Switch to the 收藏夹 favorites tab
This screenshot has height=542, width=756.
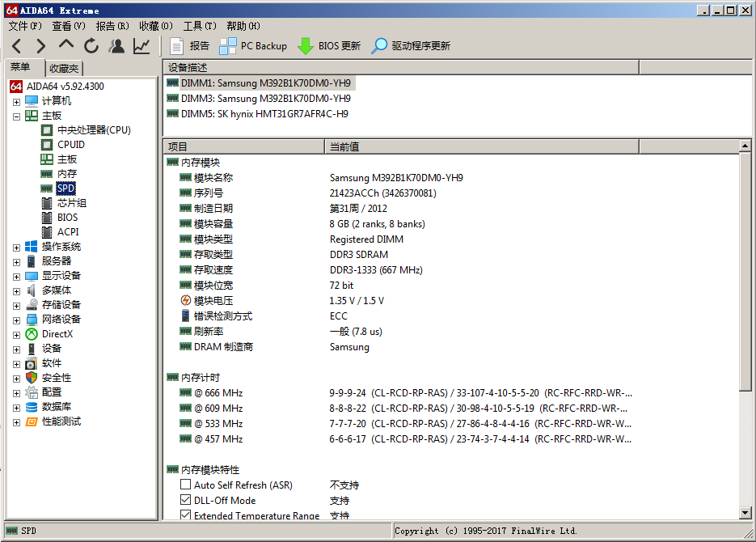click(x=64, y=69)
